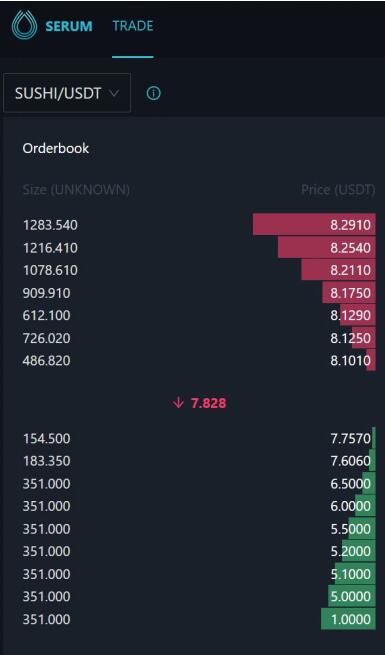Screen dimensions: 385x655
Task: Select the ask price 8.1010
Action: pos(350,361)
